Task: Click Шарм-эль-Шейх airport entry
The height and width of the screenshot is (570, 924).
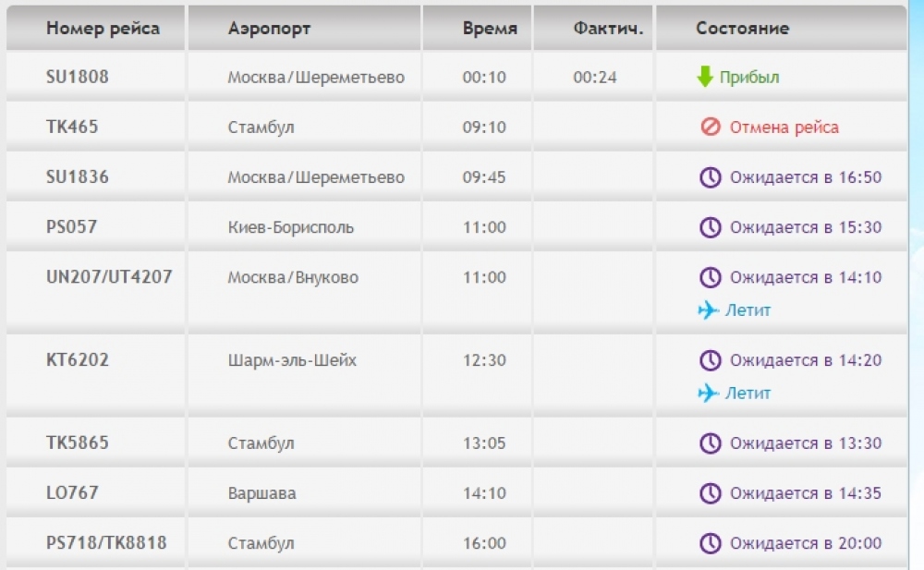Action: tap(292, 360)
